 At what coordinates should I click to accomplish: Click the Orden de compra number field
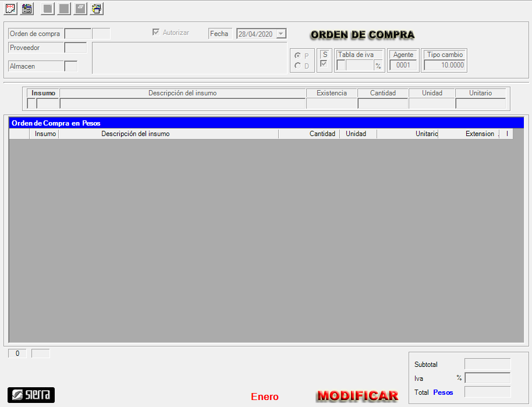(x=77, y=34)
